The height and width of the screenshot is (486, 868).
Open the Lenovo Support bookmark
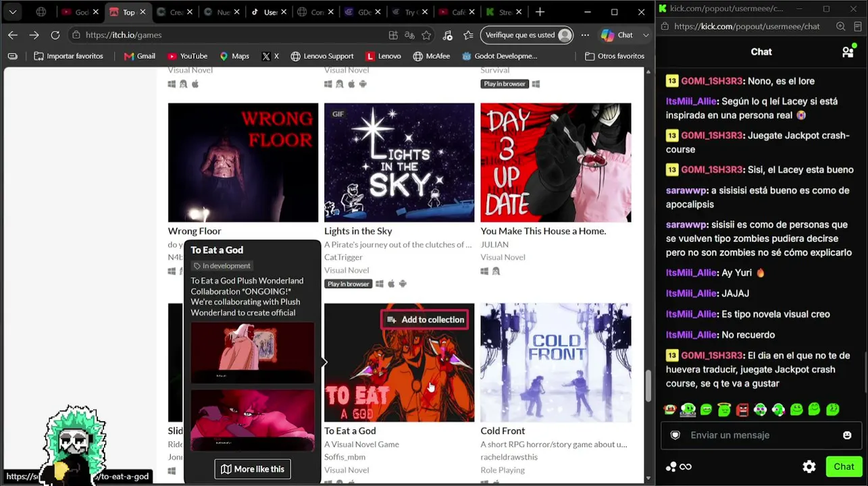click(x=322, y=56)
